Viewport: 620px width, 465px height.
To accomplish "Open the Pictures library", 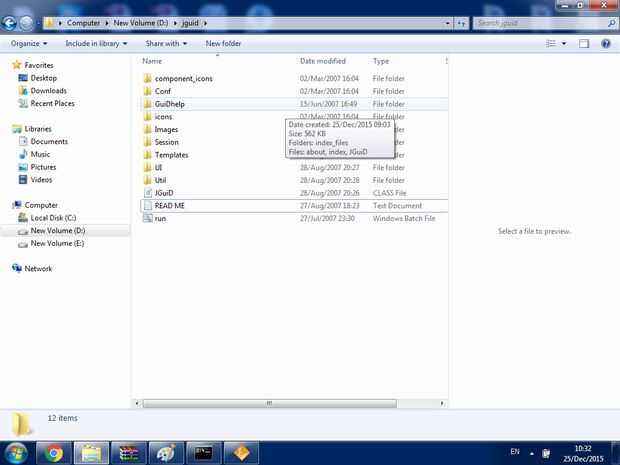I will [43, 167].
